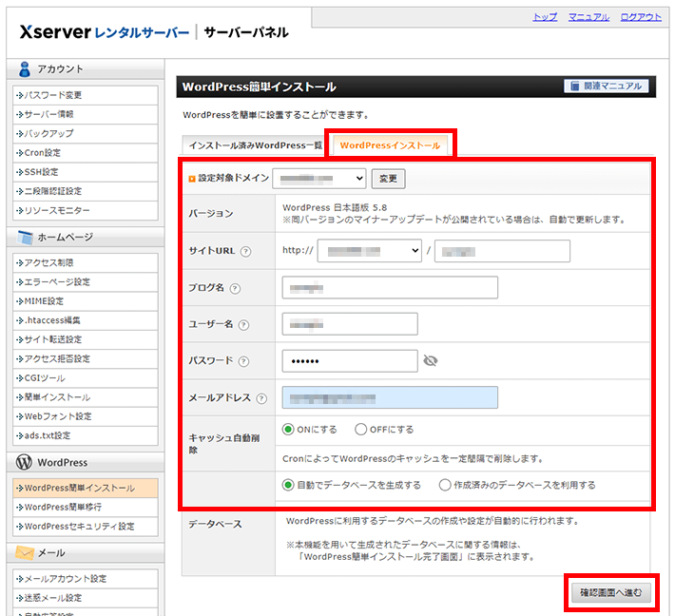This screenshot has height=616, width=675.
Task: Click the メール section envelope icon
Action: click(x=25, y=552)
